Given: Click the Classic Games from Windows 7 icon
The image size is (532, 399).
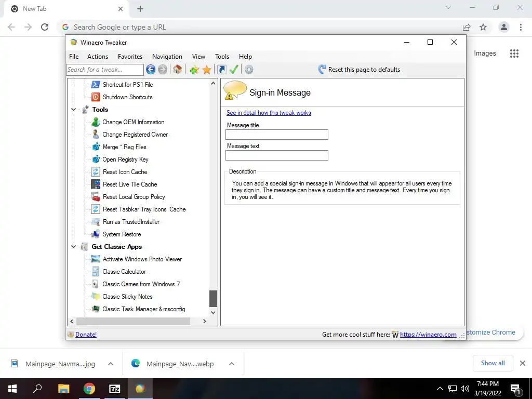Looking at the screenshot, I should (x=96, y=284).
